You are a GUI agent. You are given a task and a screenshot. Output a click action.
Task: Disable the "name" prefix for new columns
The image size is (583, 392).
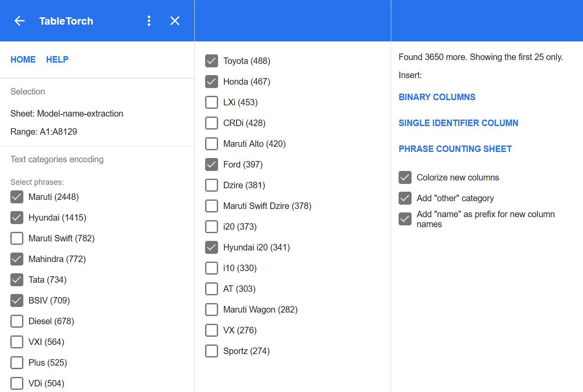(405, 219)
